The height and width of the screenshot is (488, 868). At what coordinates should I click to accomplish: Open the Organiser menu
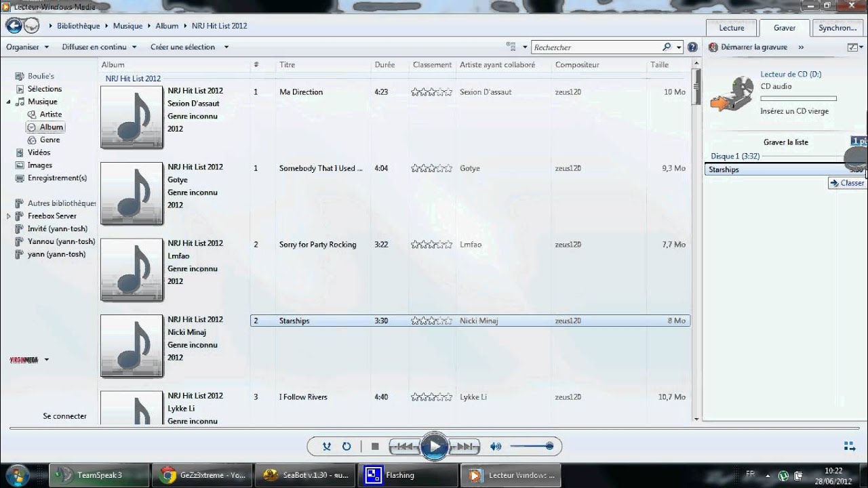point(27,47)
